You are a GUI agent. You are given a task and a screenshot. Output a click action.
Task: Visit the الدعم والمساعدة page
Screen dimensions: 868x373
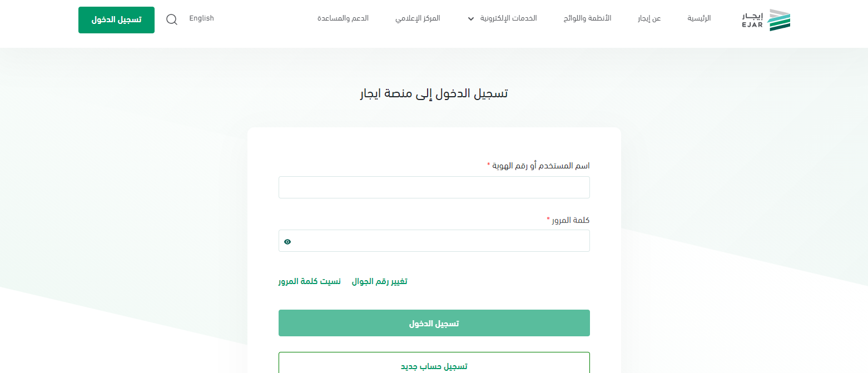point(343,18)
